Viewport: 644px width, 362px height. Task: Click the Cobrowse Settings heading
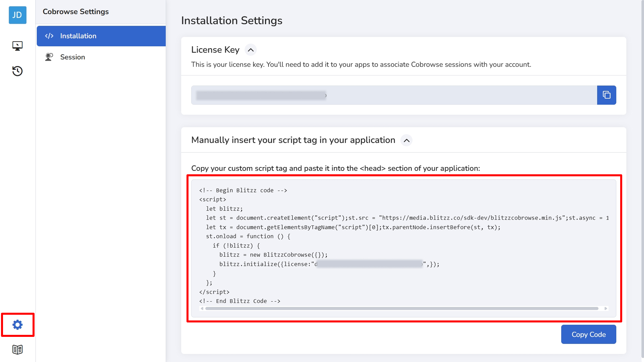point(76,12)
